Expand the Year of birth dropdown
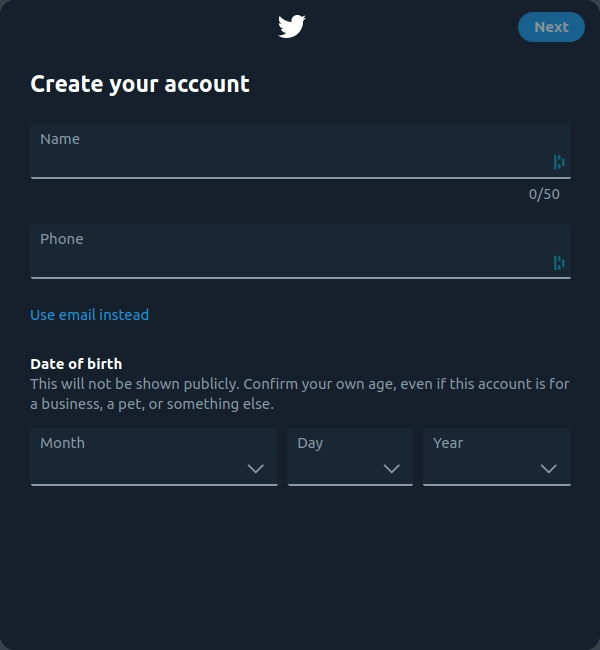This screenshot has width=600, height=650. pos(496,457)
